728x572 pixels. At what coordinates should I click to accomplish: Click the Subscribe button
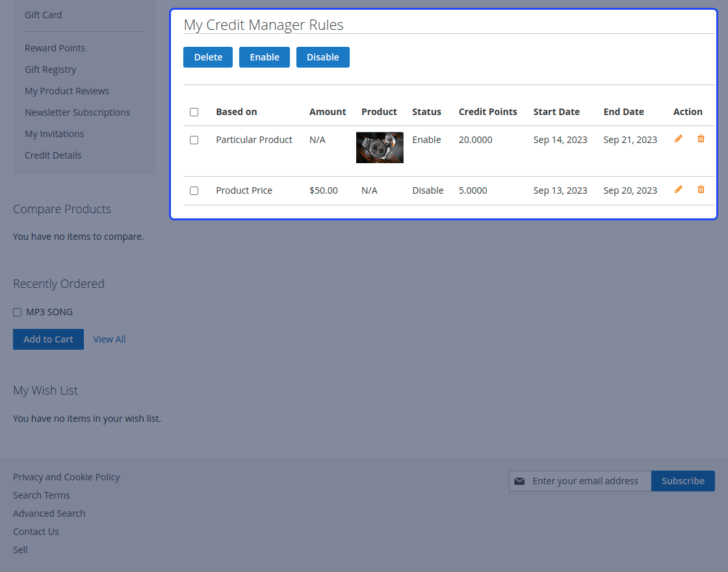[683, 481]
